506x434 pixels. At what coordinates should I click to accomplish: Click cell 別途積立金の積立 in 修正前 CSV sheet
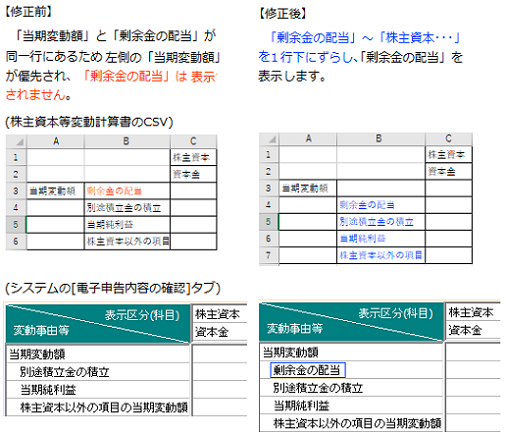[x=127, y=208]
